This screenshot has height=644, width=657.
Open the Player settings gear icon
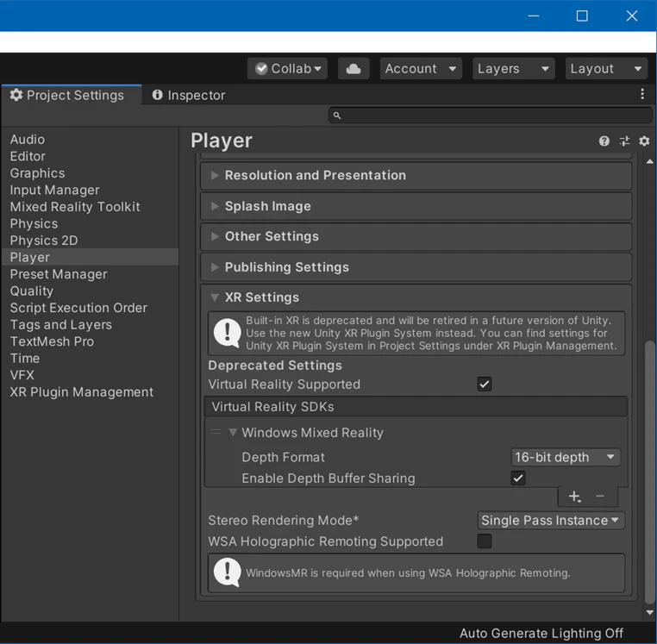(x=644, y=141)
